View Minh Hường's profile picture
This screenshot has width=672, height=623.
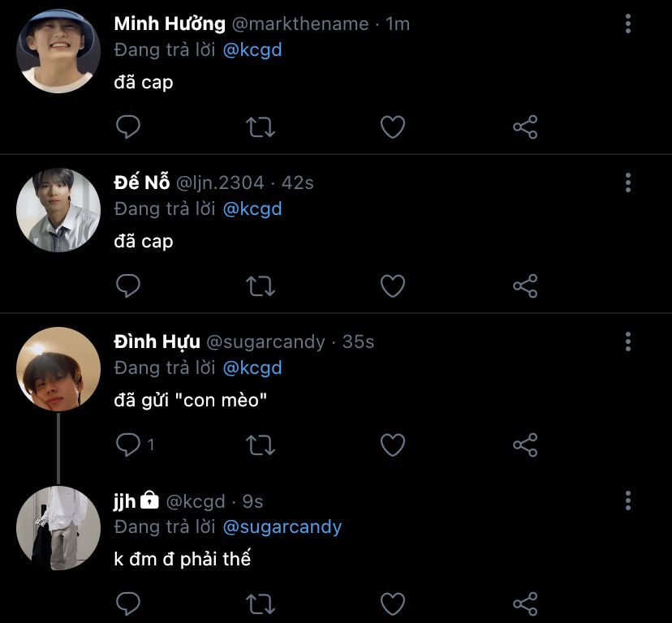[x=58, y=51]
